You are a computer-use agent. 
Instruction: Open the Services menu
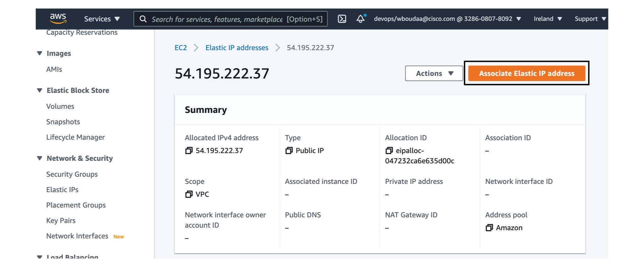102,19
